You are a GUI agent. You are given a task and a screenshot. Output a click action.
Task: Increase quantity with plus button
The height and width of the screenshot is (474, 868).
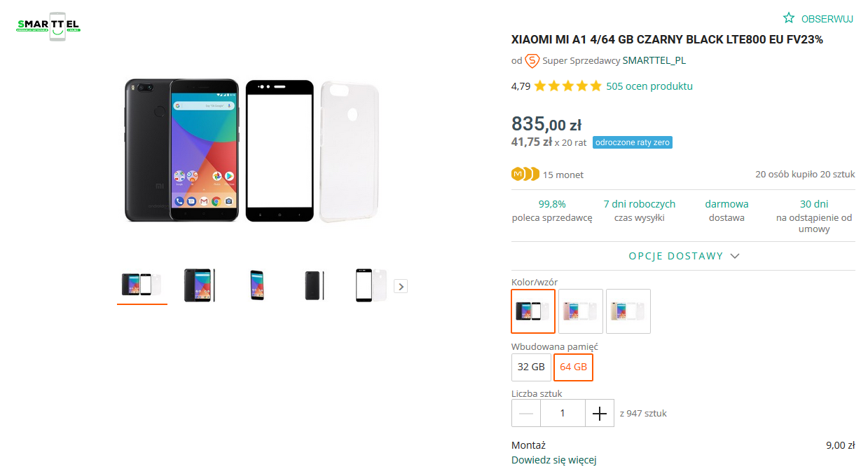600,414
